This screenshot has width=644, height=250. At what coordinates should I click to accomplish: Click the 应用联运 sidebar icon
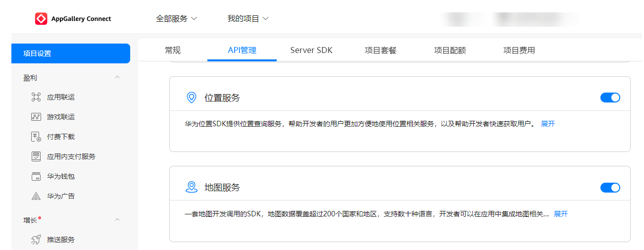[x=36, y=97]
